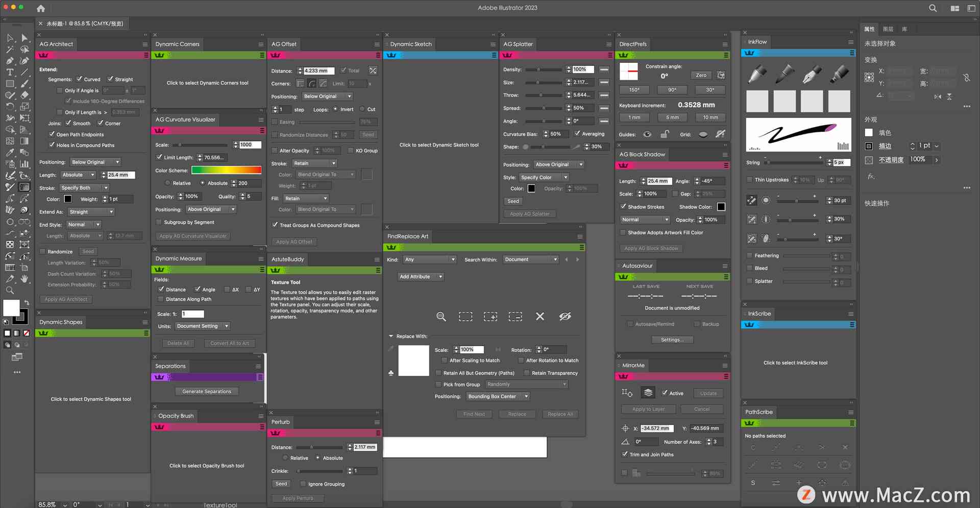The image size is (980, 508).
Task: Select the Gradient tool
Action: (24, 141)
